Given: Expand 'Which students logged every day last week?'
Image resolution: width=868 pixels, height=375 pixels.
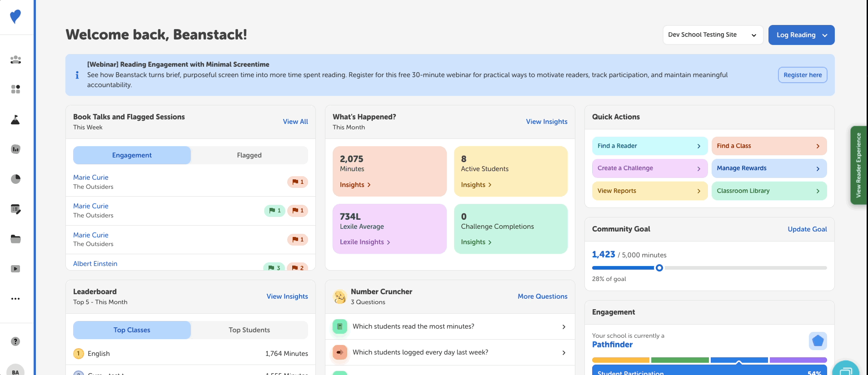Looking at the screenshot, I should 450,352.
